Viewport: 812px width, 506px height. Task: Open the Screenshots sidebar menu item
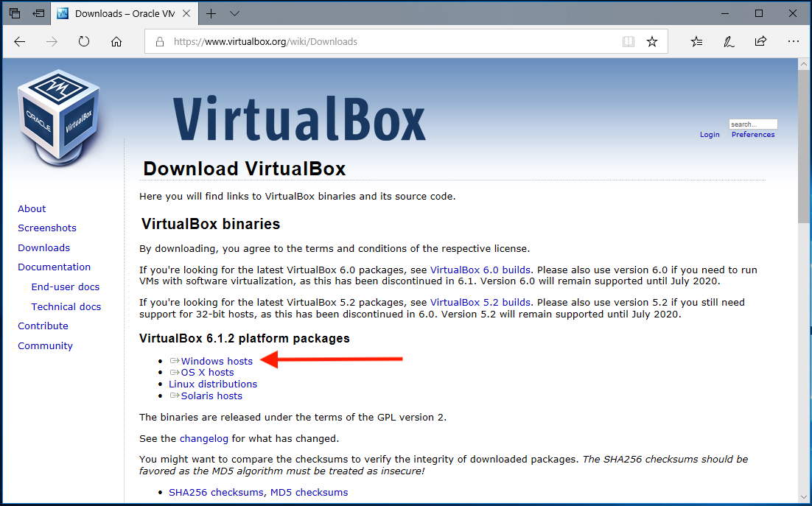(x=47, y=228)
